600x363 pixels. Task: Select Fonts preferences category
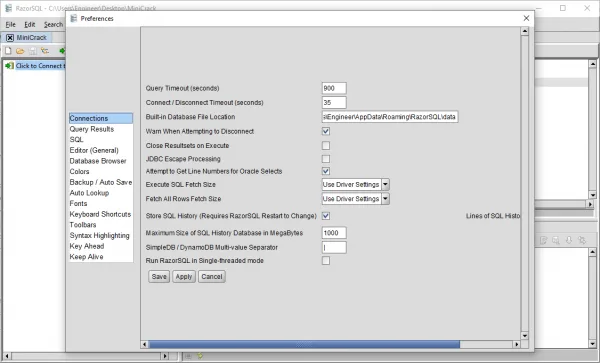tap(101, 203)
